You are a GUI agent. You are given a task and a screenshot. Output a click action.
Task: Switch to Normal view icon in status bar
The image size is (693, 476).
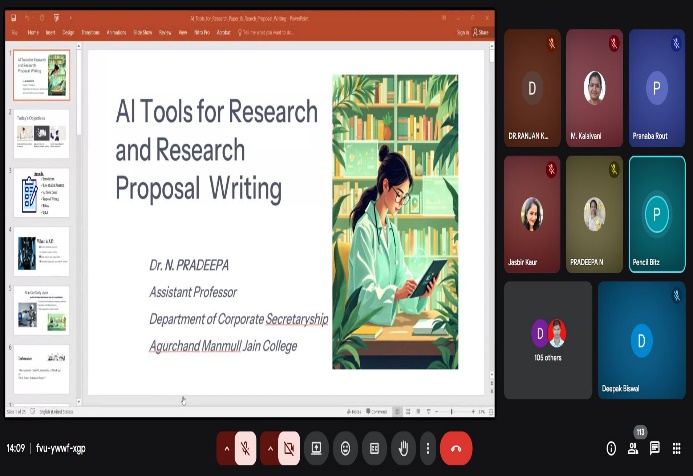click(397, 411)
